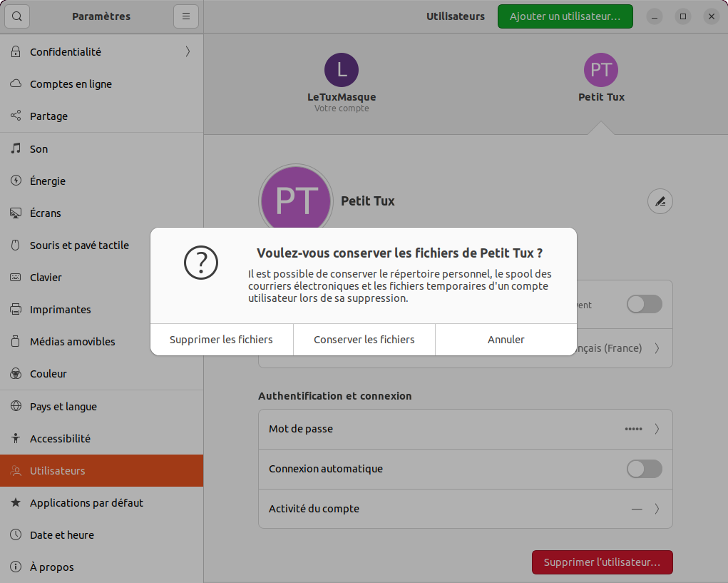This screenshot has width=728, height=583.
Task: Click the star icon beside Applications par défaut
Action: pos(16,502)
